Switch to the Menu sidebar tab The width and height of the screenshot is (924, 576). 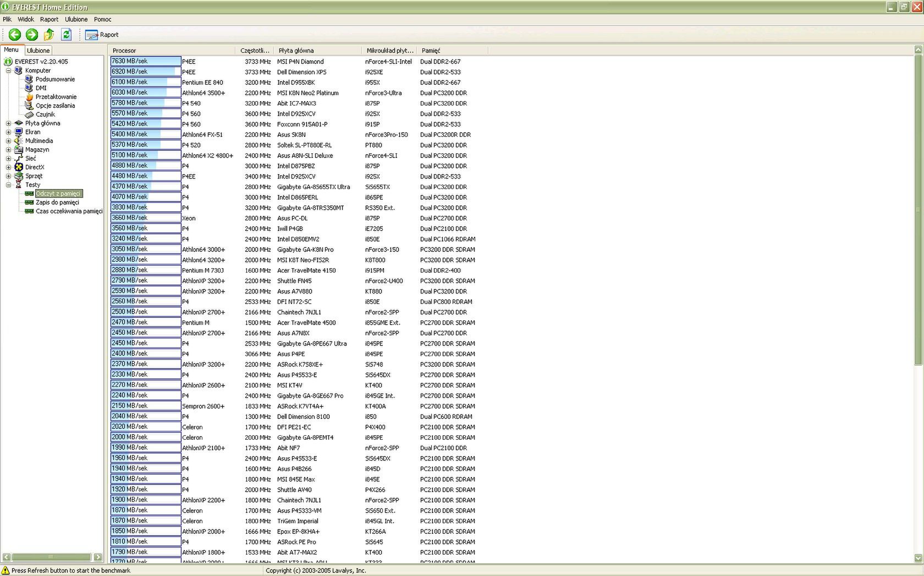tap(11, 49)
